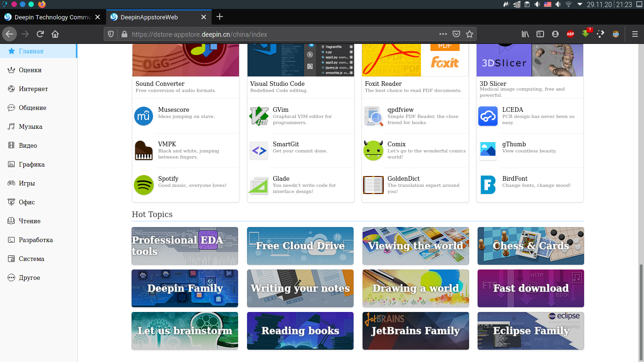Viewport: 644px width, 362px height.
Task: Open the Foxit Reader title link
Action: click(383, 84)
